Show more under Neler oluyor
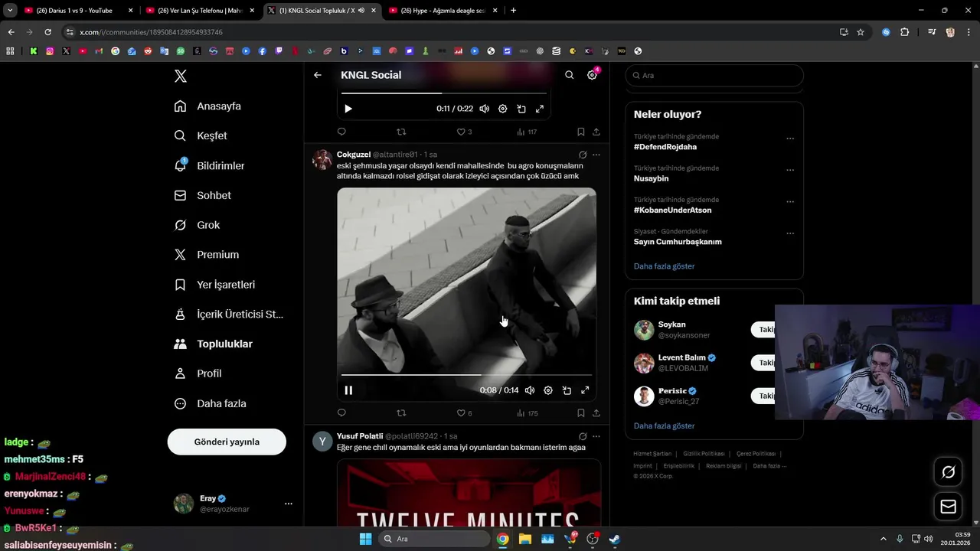The image size is (980, 551). (x=664, y=266)
